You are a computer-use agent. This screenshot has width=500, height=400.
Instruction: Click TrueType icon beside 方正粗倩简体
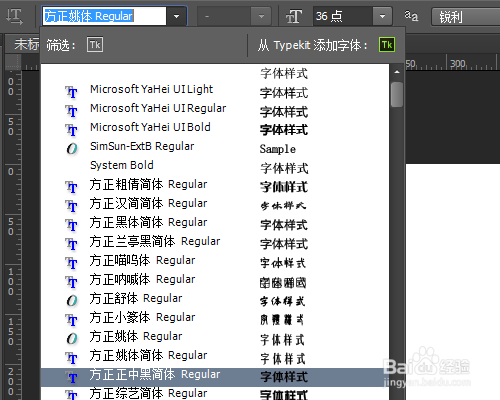[72, 187]
